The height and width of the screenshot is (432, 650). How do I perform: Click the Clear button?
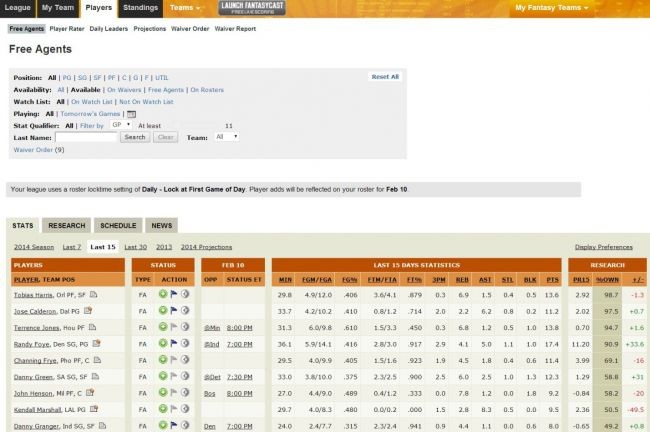165,137
